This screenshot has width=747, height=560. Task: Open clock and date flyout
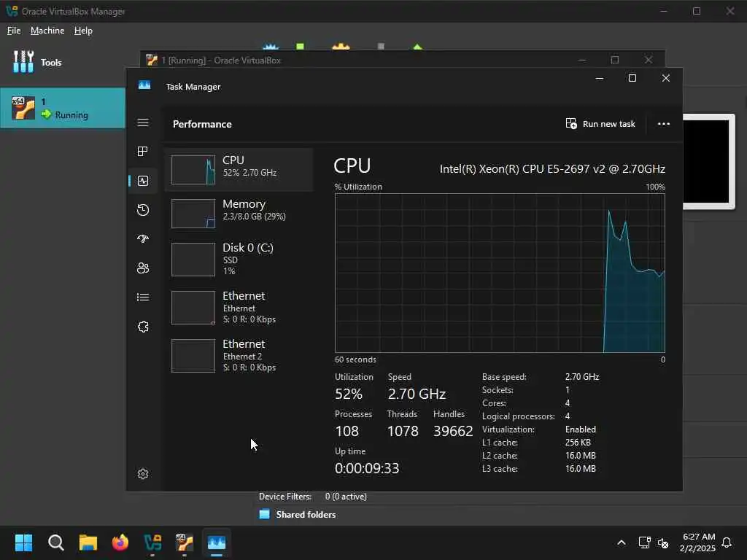click(x=697, y=542)
